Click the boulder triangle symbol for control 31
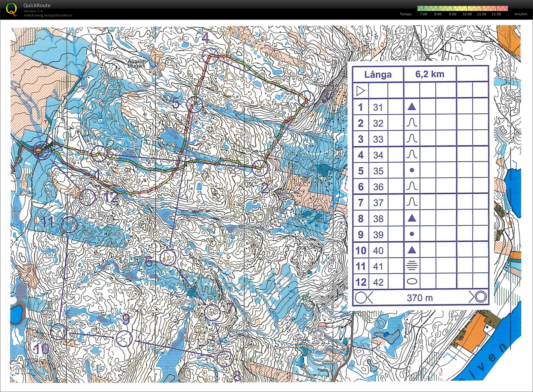Viewport: 533px width, 392px height. (412, 106)
